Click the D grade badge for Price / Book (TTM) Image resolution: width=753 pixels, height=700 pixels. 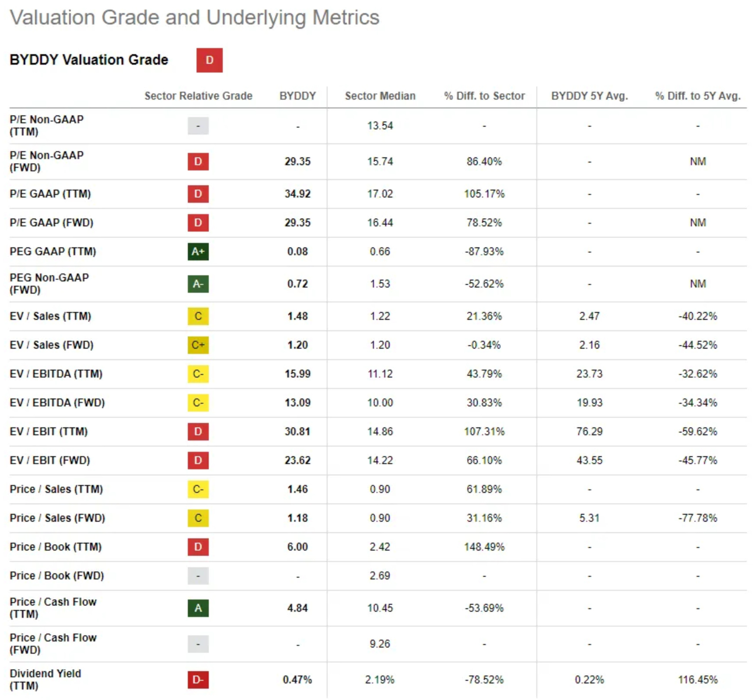click(x=198, y=547)
